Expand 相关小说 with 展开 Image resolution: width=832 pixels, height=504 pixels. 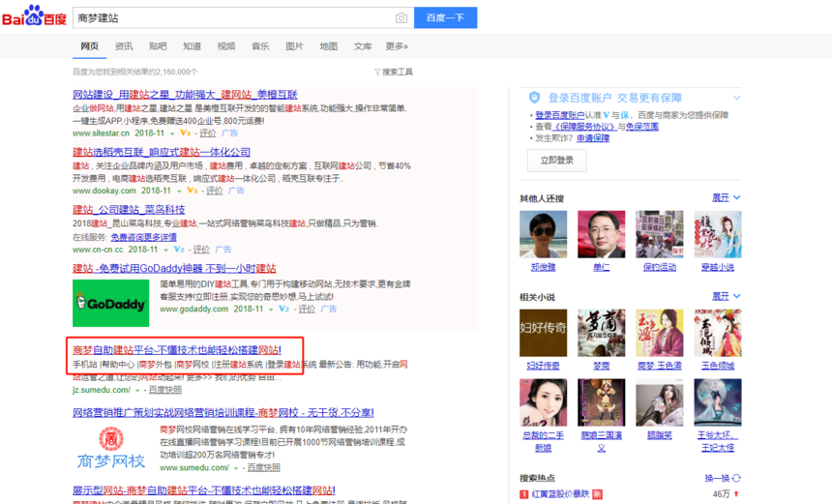pyautogui.click(x=726, y=296)
